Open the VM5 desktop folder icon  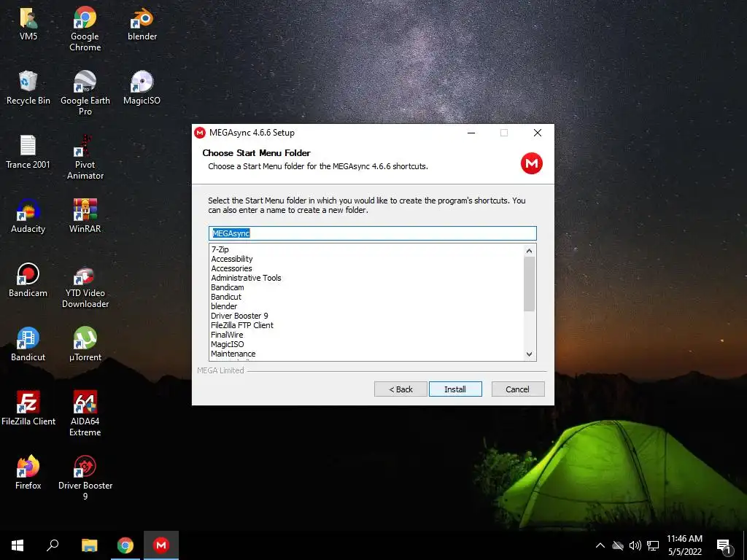(x=28, y=24)
